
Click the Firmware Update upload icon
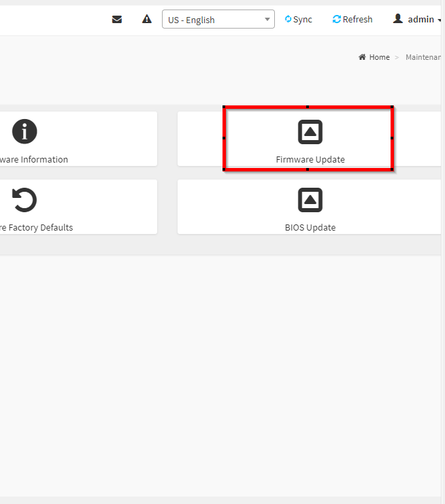pyautogui.click(x=310, y=132)
